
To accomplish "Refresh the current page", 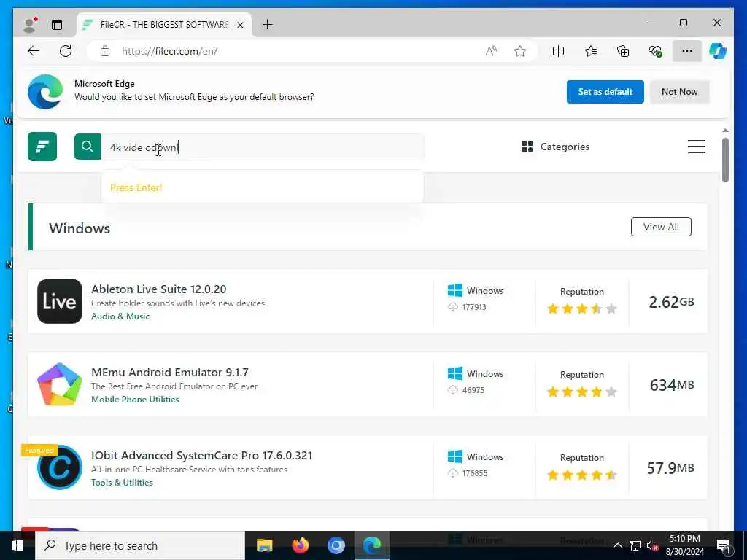I will pos(66,51).
